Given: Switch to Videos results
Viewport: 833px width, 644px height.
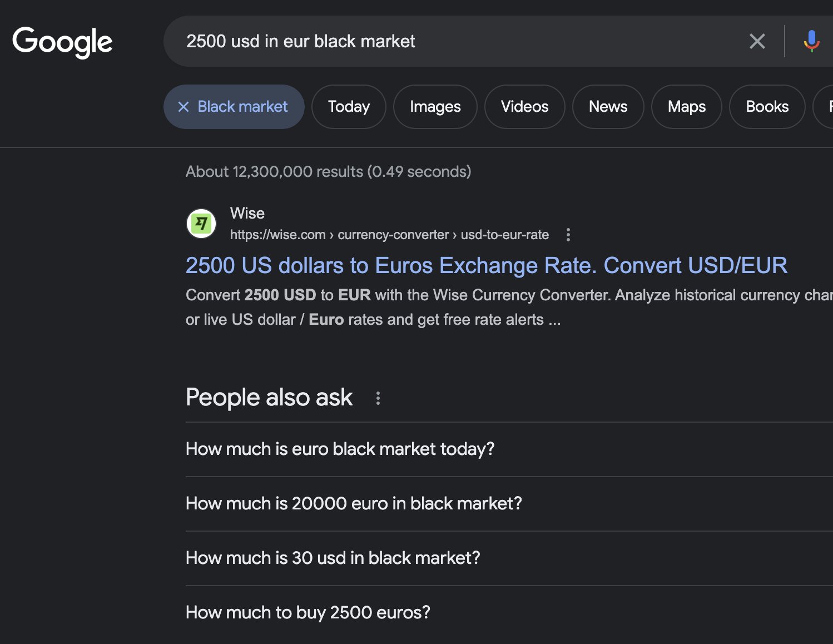Looking at the screenshot, I should pyautogui.click(x=524, y=107).
